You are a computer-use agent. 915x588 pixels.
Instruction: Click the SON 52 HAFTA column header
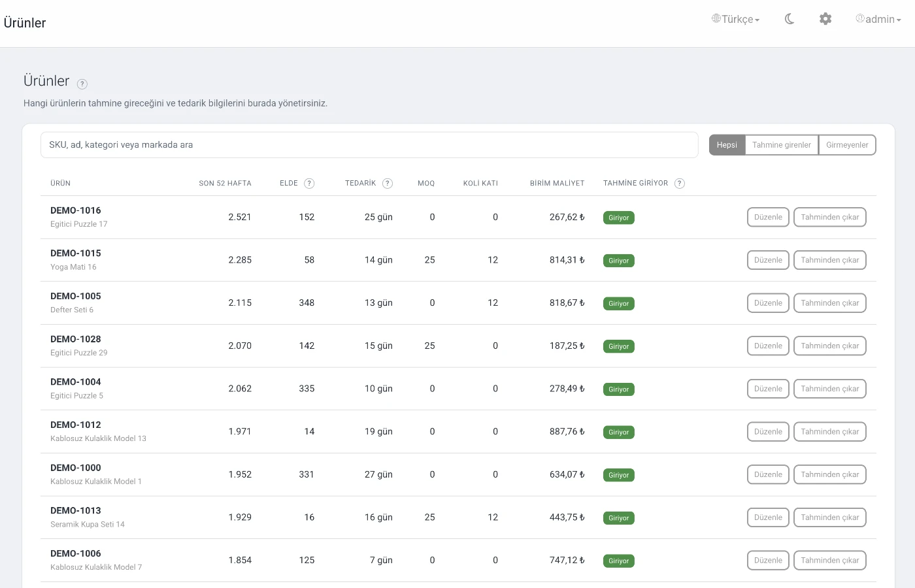coord(225,184)
